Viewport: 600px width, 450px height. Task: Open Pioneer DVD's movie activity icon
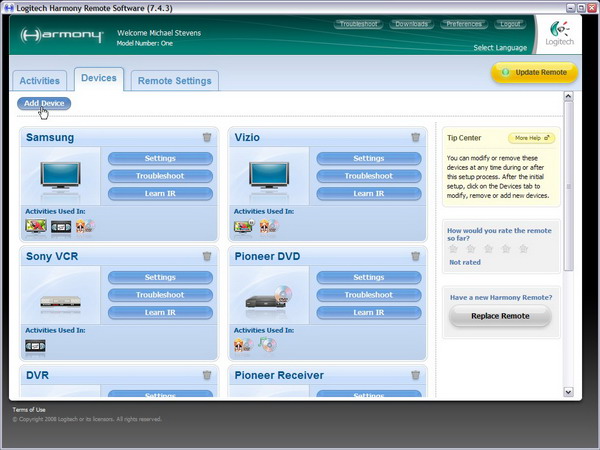tap(243, 345)
